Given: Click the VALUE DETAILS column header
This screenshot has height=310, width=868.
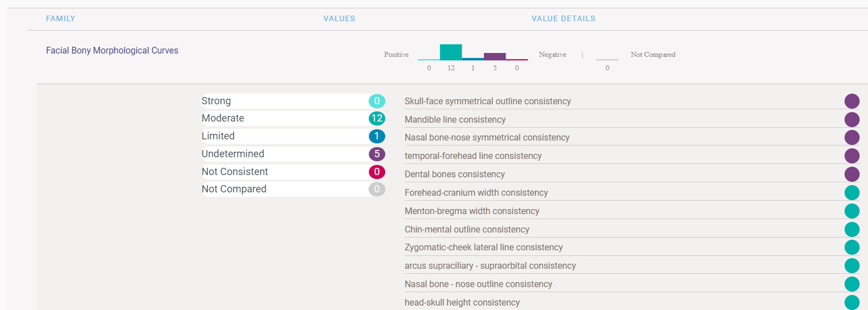Looking at the screenshot, I should pyautogui.click(x=563, y=18).
